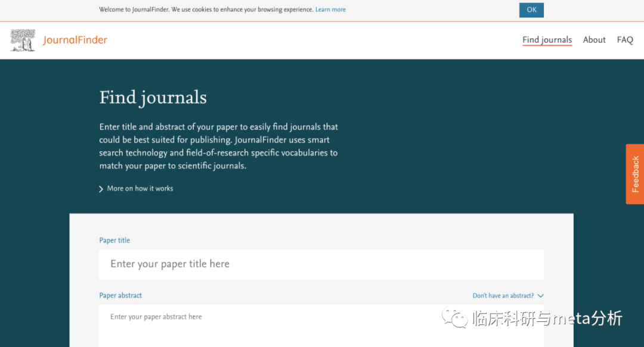
Task: Switch to the Find journals navigation item
Action: coord(547,39)
